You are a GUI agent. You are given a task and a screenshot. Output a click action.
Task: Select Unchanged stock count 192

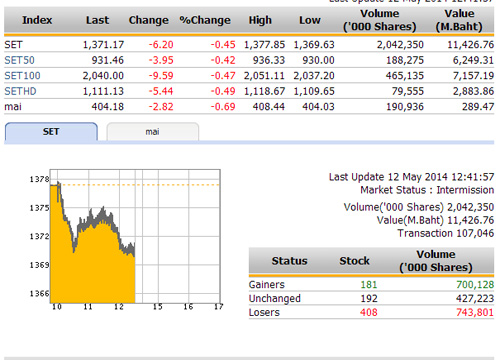tap(369, 299)
